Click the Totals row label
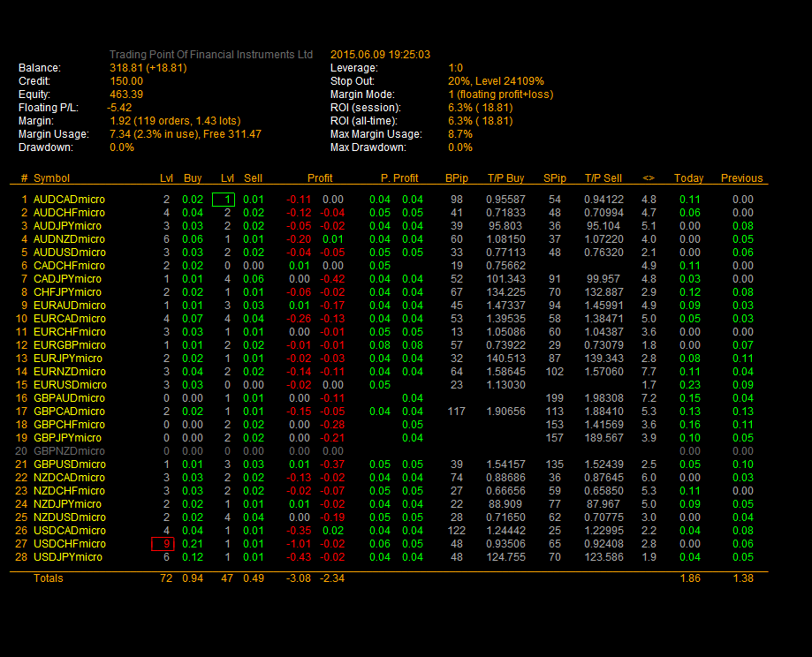This screenshot has height=657, width=812. (x=48, y=578)
